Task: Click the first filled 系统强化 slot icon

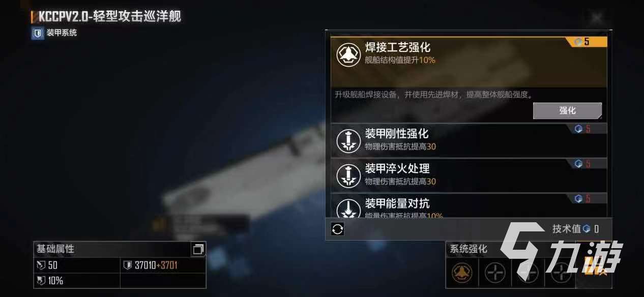Action: tap(462, 273)
